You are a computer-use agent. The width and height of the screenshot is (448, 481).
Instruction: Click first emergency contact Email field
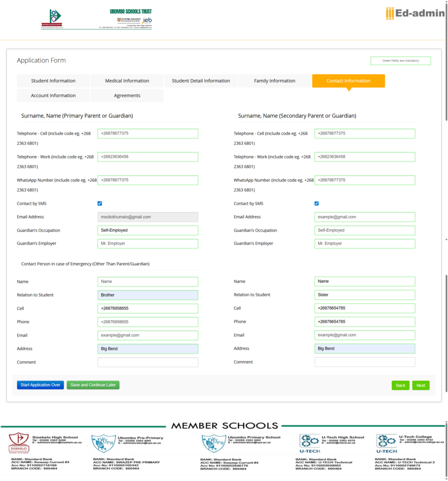(148, 335)
